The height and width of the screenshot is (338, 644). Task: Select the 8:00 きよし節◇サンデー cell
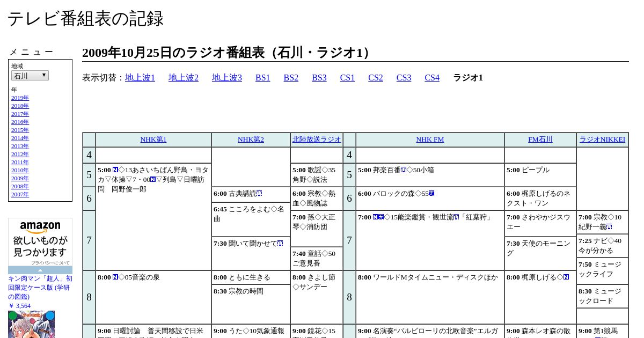point(317,297)
